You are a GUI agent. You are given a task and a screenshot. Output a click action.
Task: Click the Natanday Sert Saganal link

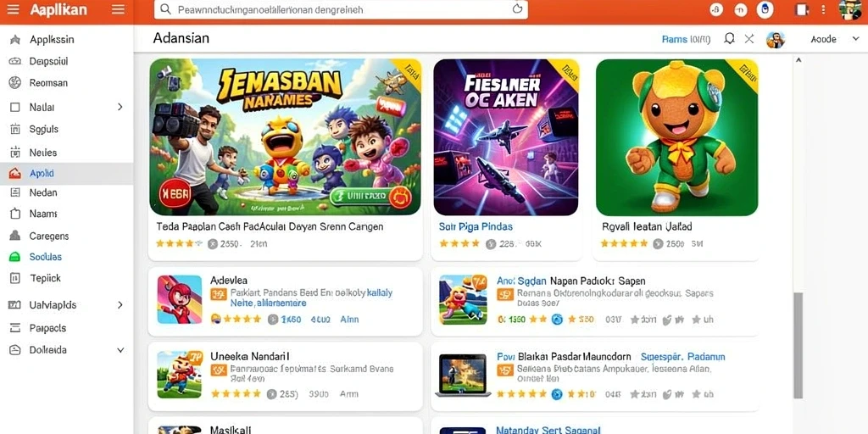548,430
